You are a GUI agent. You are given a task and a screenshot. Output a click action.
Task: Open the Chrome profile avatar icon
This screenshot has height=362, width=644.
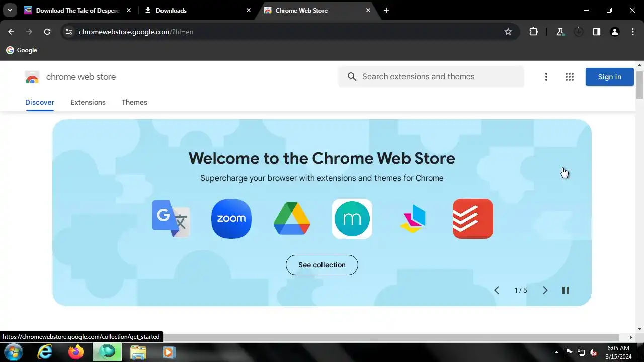(x=615, y=32)
